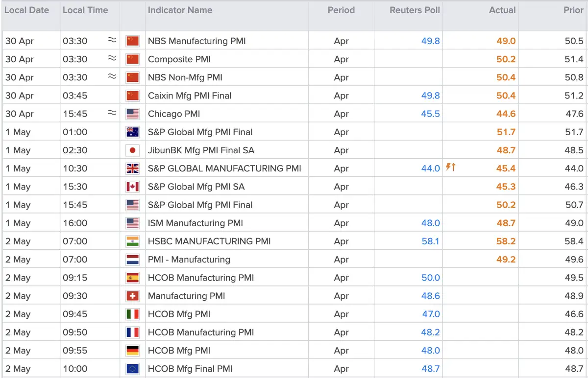Select the S&P Global Mfg PMI SA name

point(196,187)
